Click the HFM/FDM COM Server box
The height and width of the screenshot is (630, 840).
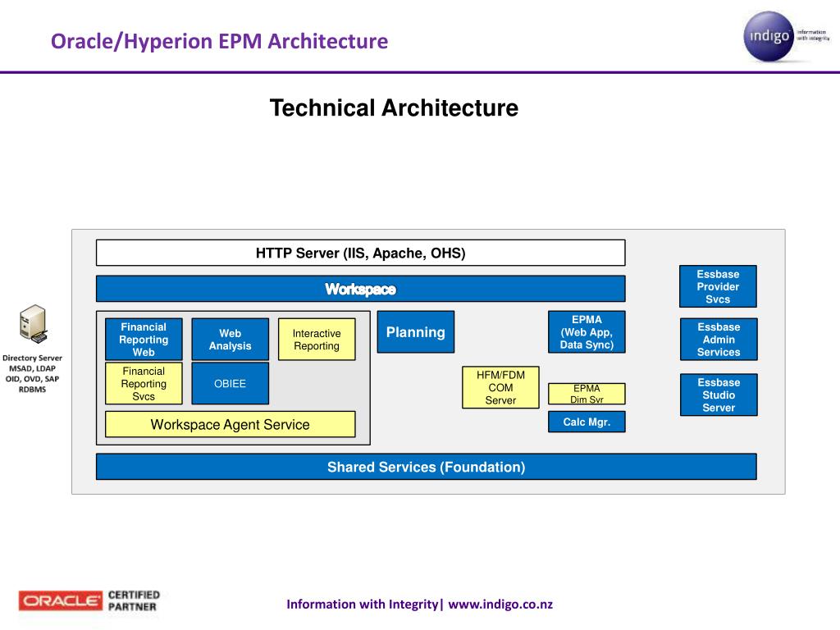[x=500, y=387]
